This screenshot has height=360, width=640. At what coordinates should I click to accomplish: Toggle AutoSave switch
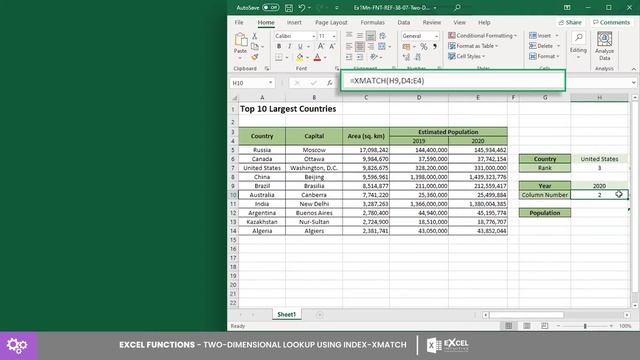click(271, 7)
